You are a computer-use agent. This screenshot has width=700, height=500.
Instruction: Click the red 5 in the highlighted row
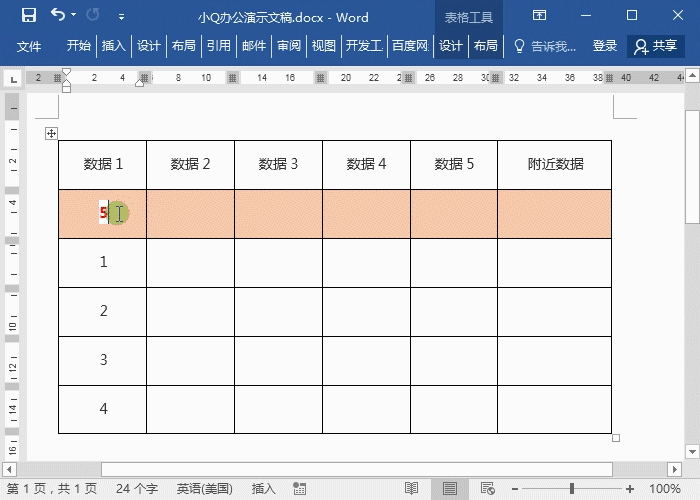tap(103, 212)
